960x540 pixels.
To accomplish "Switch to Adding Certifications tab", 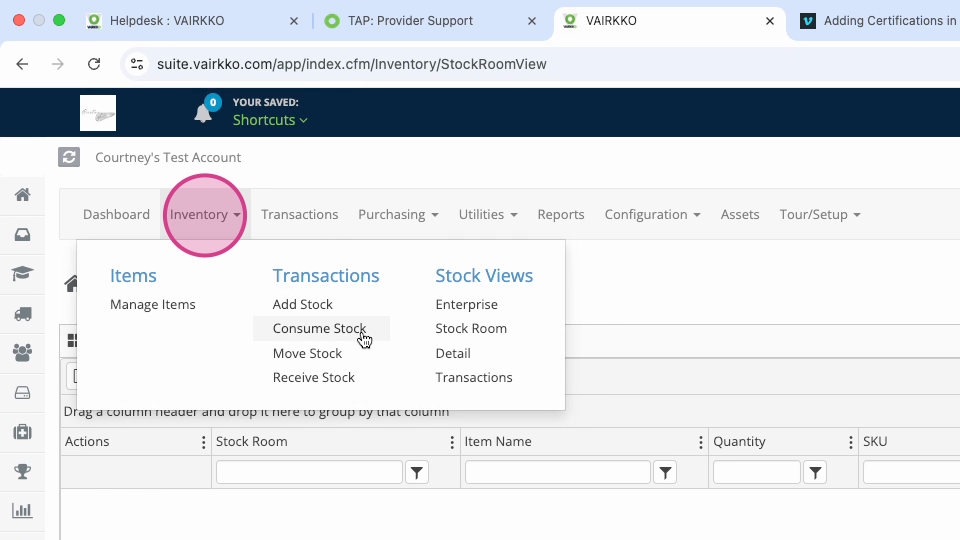I will click(879, 21).
